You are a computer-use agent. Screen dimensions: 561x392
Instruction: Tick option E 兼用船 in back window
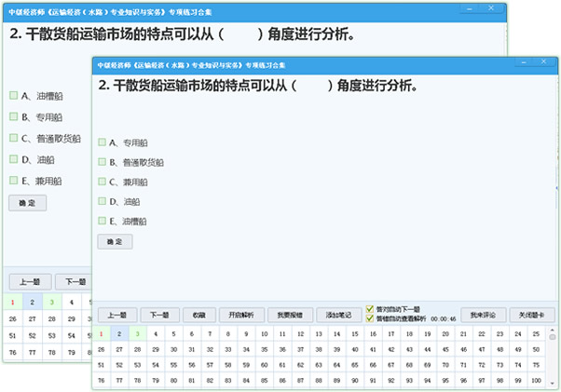point(13,181)
